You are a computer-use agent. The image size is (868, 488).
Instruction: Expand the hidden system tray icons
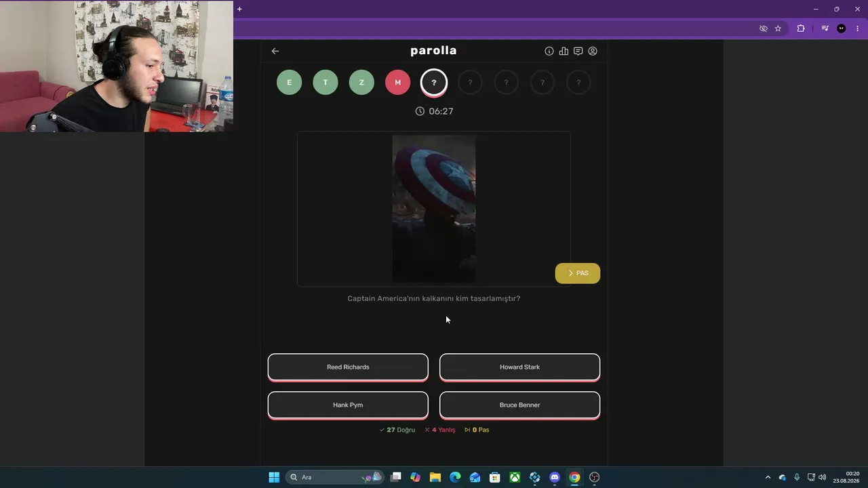[x=768, y=477]
